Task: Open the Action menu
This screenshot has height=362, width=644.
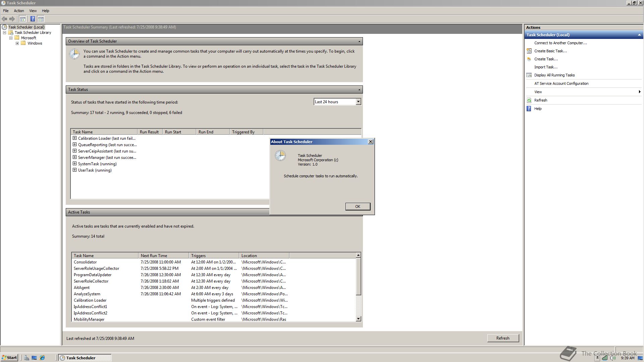Action: [19, 11]
